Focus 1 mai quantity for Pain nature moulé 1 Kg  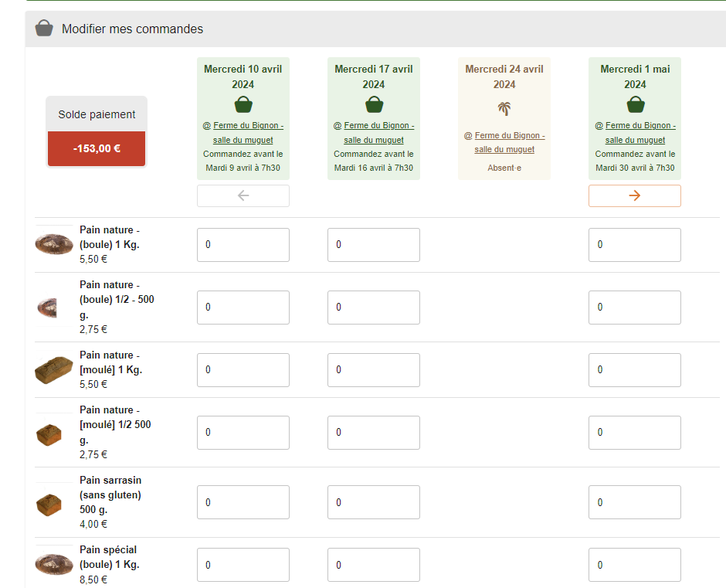[x=635, y=370]
